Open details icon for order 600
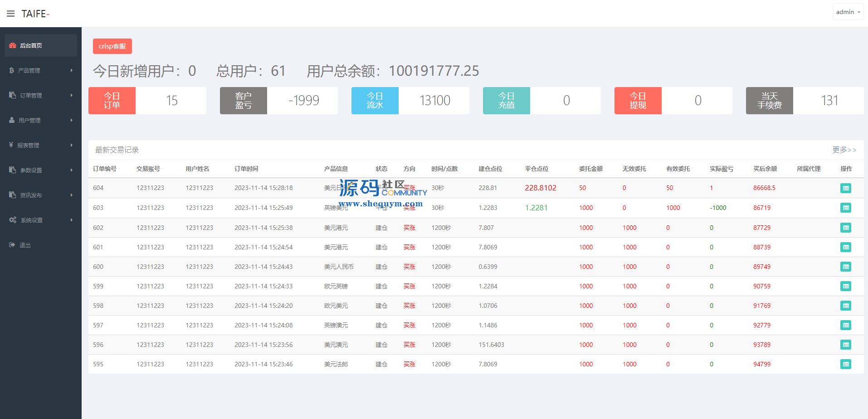 (846, 267)
